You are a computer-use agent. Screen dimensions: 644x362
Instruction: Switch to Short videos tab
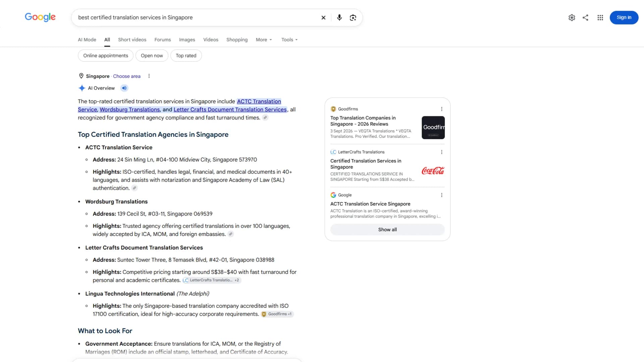pos(132,40)
